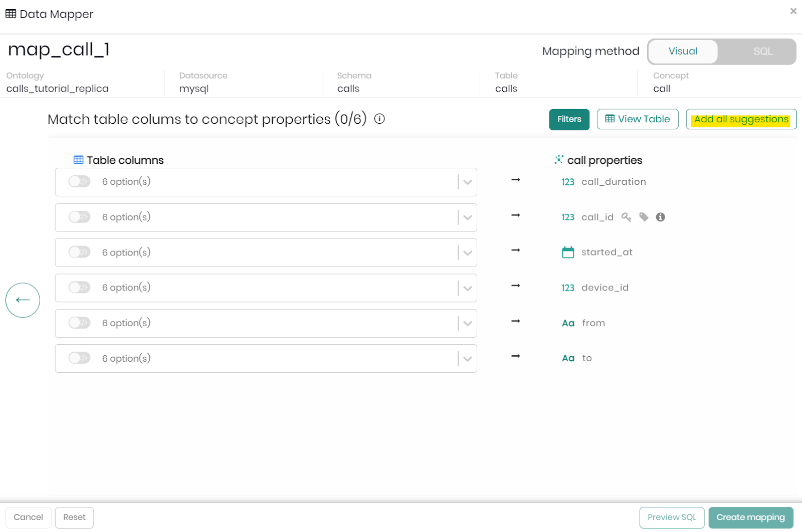
Task: Open the device_id column dropdown chevron
Action: pos(467,288)
